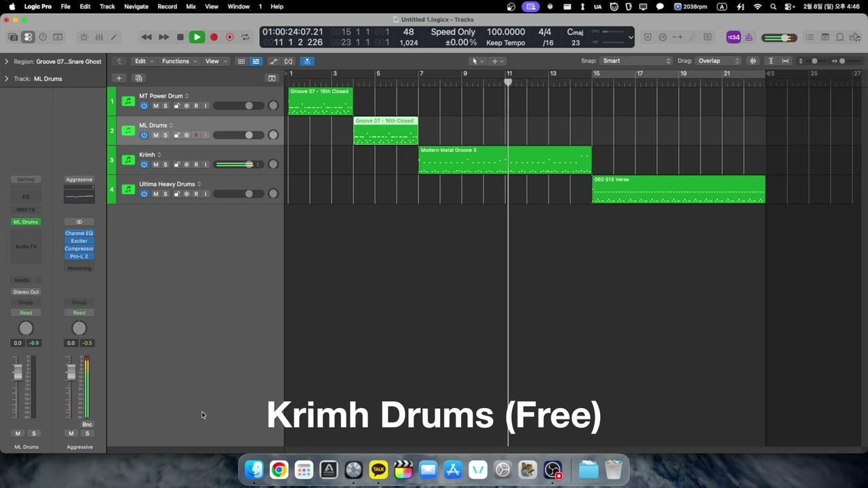Open the Track menu in menu bar
This screenshot has height=488, width=868.
[x=107, y=6]
